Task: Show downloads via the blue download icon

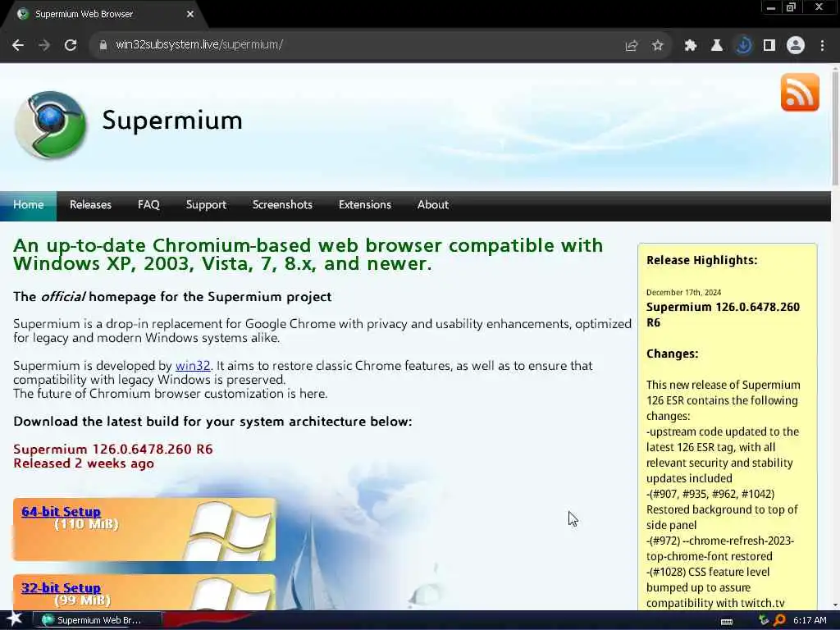Action: coord(743,46)
